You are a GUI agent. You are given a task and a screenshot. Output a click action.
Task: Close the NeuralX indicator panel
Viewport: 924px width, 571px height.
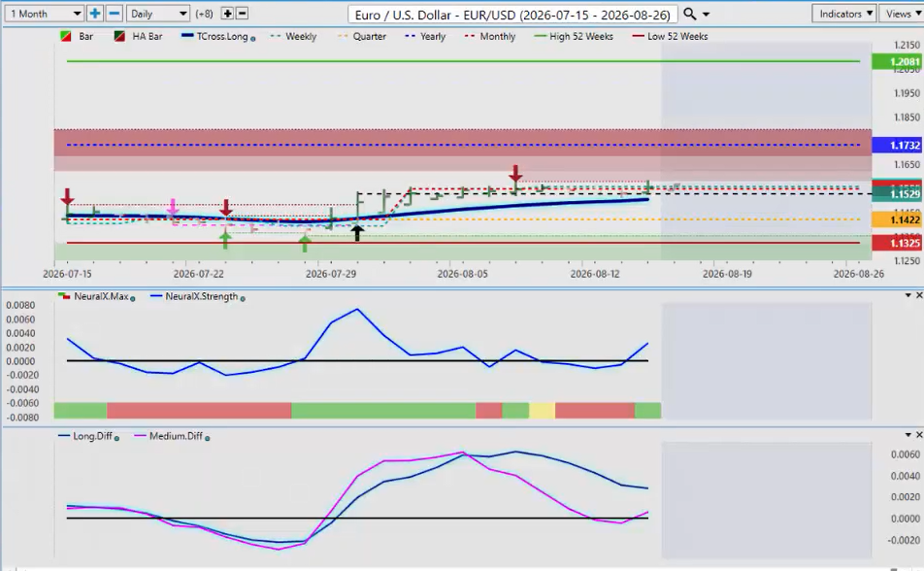(x=919, y=295)
